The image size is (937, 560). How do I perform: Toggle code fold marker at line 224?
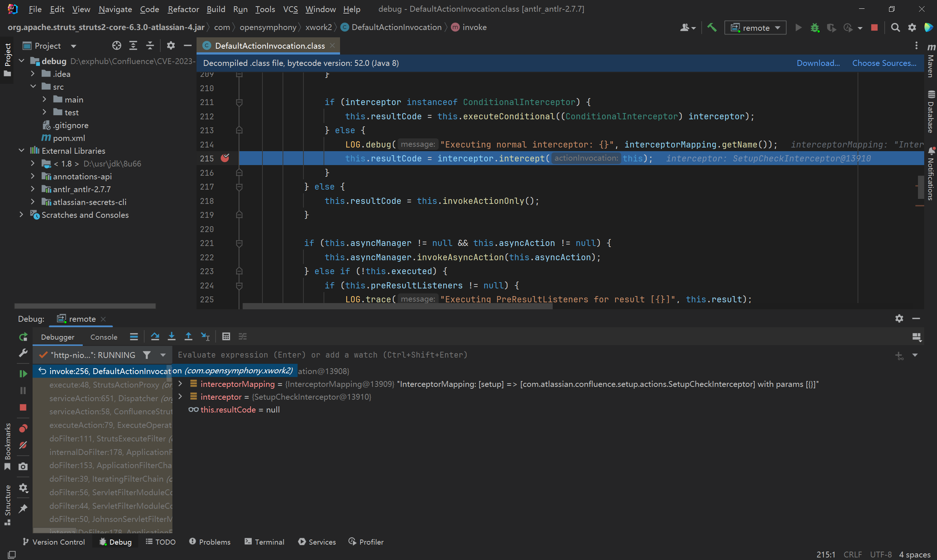239,285
